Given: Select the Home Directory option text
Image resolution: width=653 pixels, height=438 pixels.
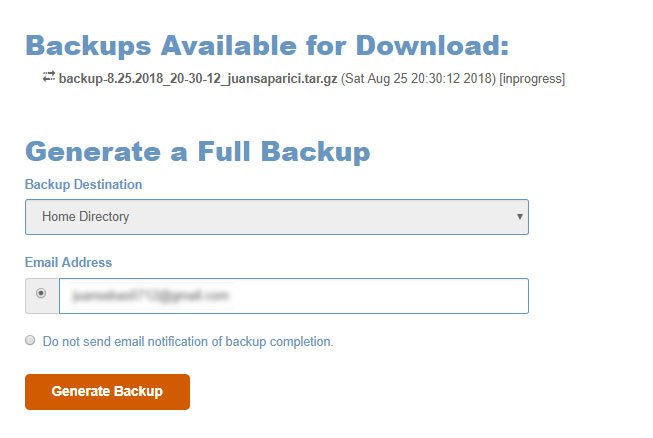Looking at the screenshot, I should (x=85, y=217).
